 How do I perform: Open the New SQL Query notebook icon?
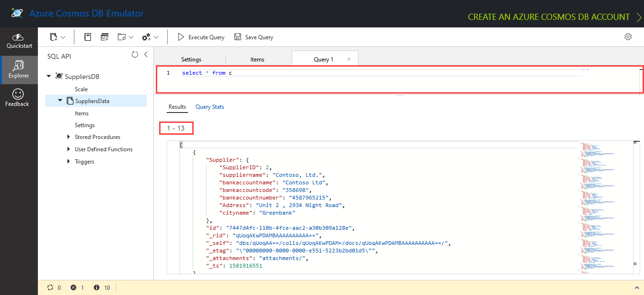tap(87, 36)
